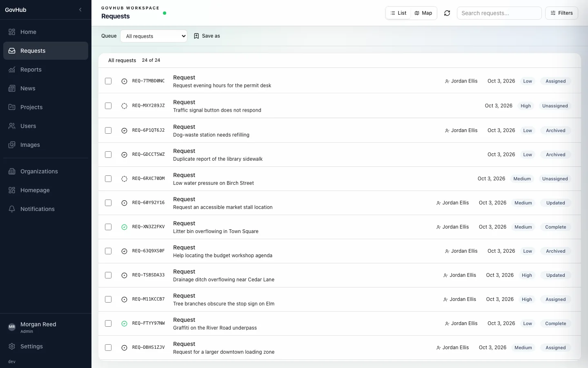Focus the Search requests field
Image resolution: width=588 pixels, height=368 pixels.
coord(499,13)
